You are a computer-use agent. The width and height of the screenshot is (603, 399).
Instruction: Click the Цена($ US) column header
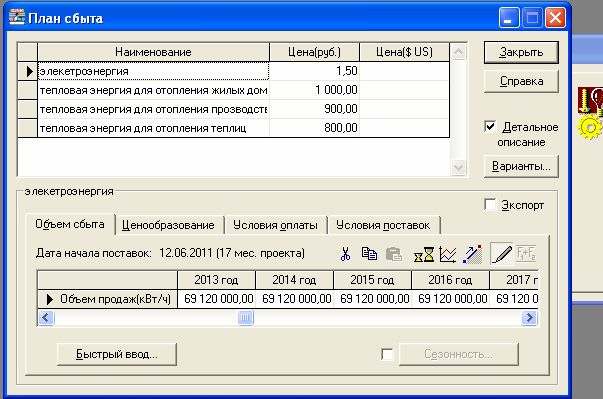tap(404, 52)
